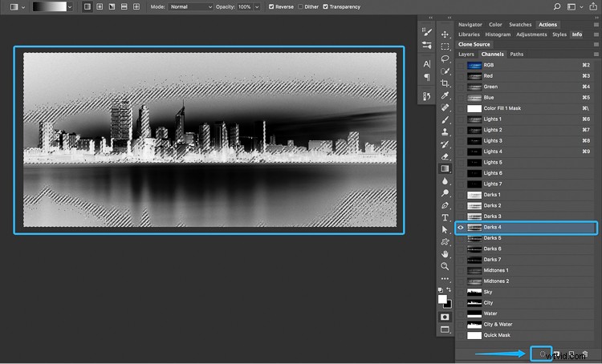Screen dimensions: 602x364
Task: Open the Clone Source panel menu
Action: point(596,44)
